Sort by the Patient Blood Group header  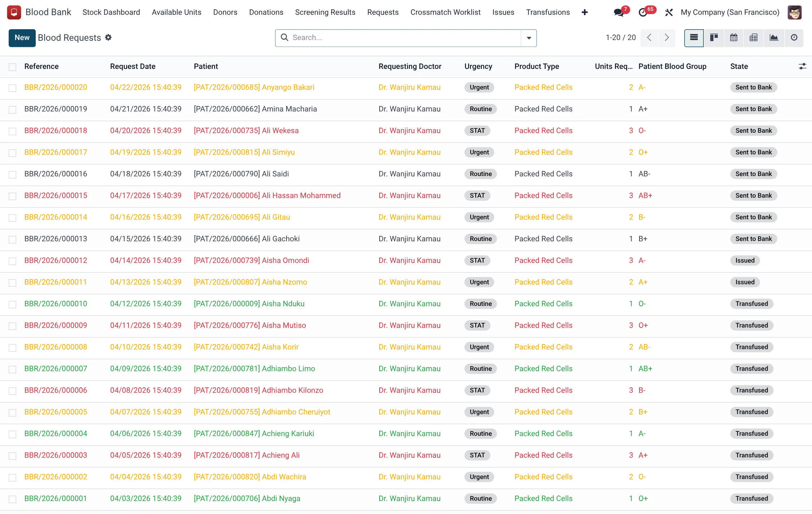click(x=672, y=66)
